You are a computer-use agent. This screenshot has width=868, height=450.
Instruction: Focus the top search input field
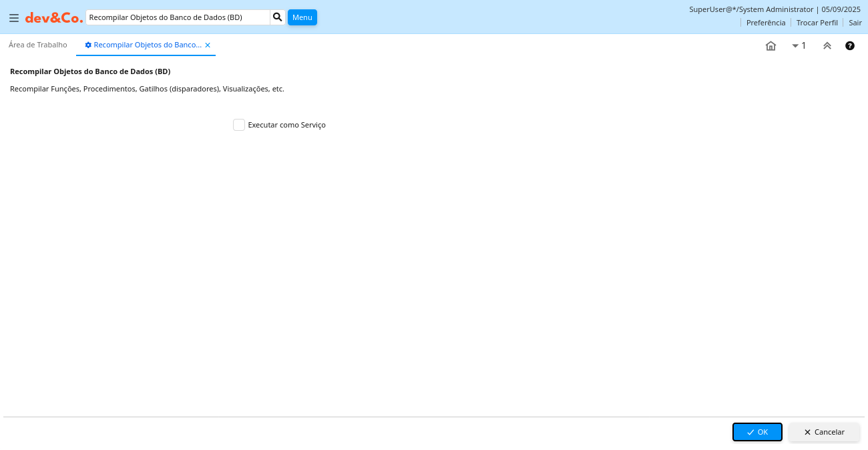pos(177,17)
